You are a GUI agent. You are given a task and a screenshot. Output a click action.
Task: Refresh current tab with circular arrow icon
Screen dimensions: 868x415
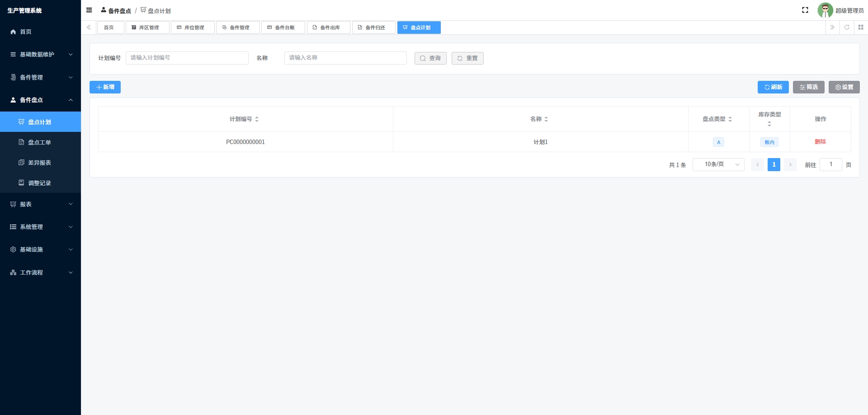(x=847, y=28)
